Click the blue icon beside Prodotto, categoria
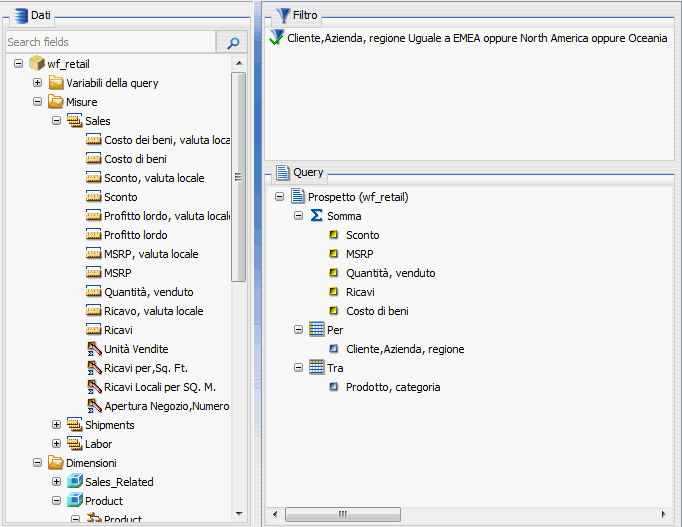Image resolution: width=682 pixels, height=527 pixels. pos(334,387)
